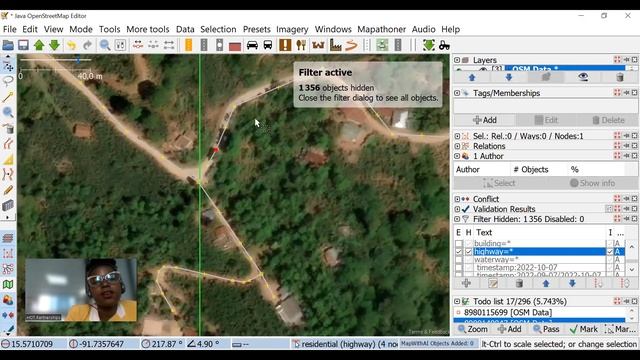Image resolution: width=640 pixels, height=360 pixels.
Task: Click the Move layer down arrow
Action: coord(509,78)
